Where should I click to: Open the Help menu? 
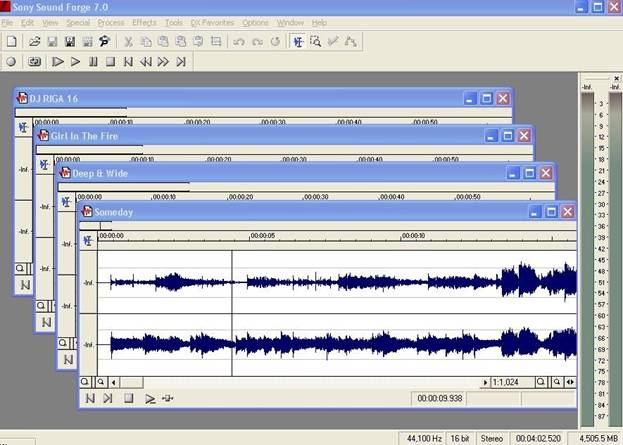pyautogui.click(x=319, y=23)
